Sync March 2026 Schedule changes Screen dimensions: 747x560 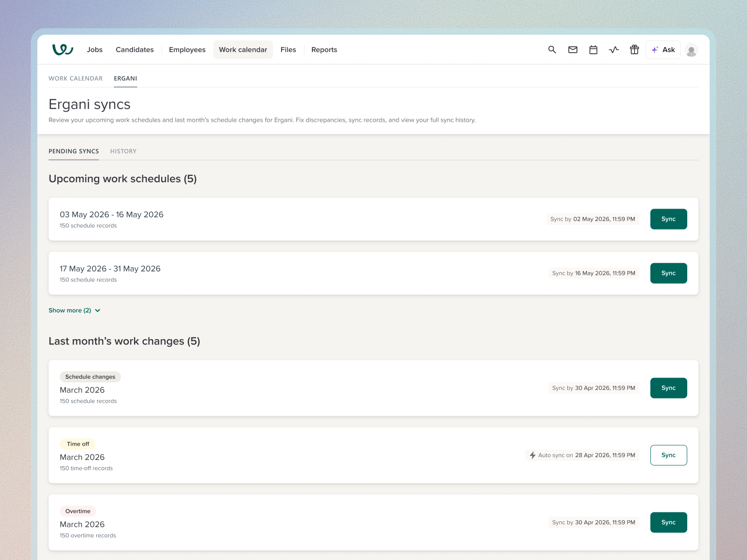pos(669,388)
